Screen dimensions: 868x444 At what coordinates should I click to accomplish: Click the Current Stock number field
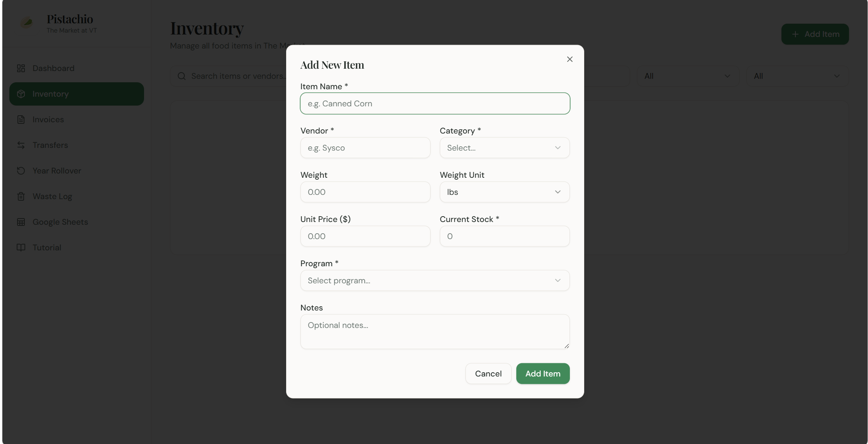(504, 236)
